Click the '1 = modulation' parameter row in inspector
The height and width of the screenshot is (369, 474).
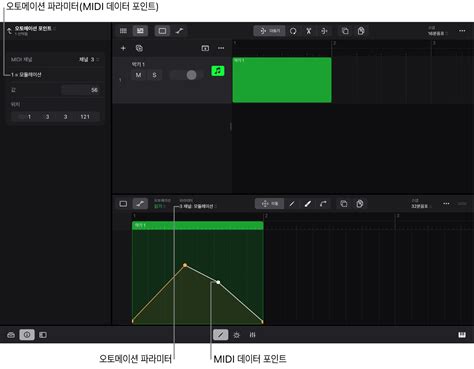tap(55, 75)
